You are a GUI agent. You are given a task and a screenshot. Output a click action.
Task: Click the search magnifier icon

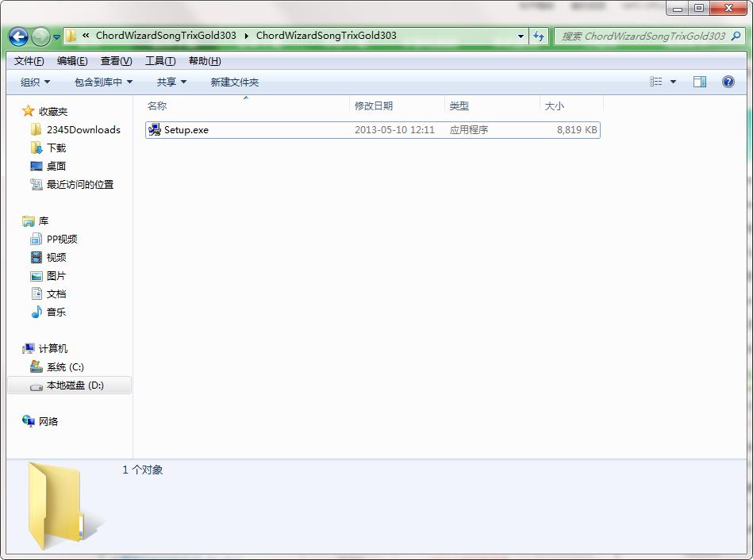point(736,36)
